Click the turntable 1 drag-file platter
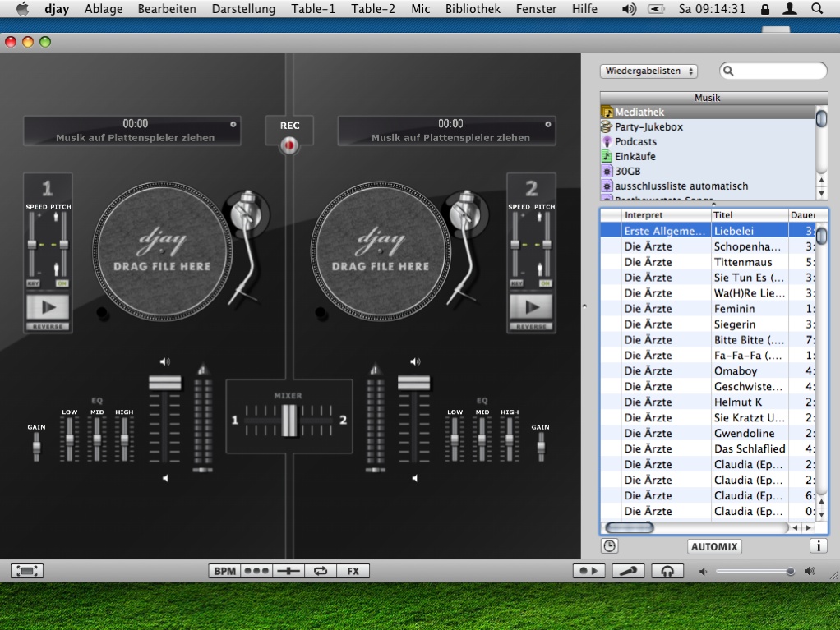Screen dimensions: 840x630 [162, 251]
